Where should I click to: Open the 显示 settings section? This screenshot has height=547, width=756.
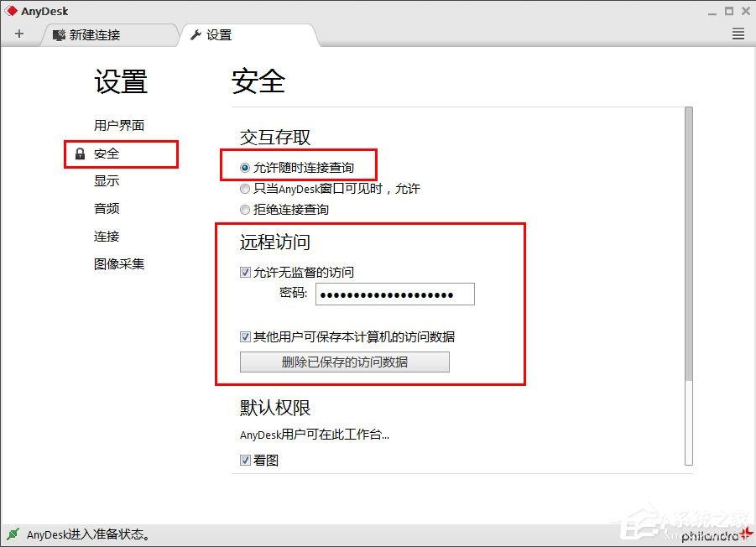point(107,180)
